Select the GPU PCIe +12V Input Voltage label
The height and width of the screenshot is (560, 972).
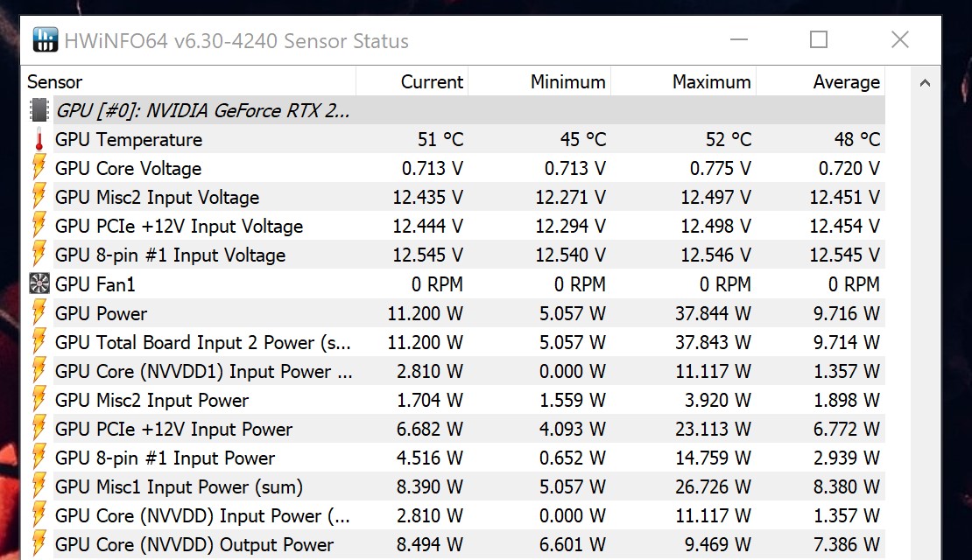pyautogui.click(x=179, y=226)
